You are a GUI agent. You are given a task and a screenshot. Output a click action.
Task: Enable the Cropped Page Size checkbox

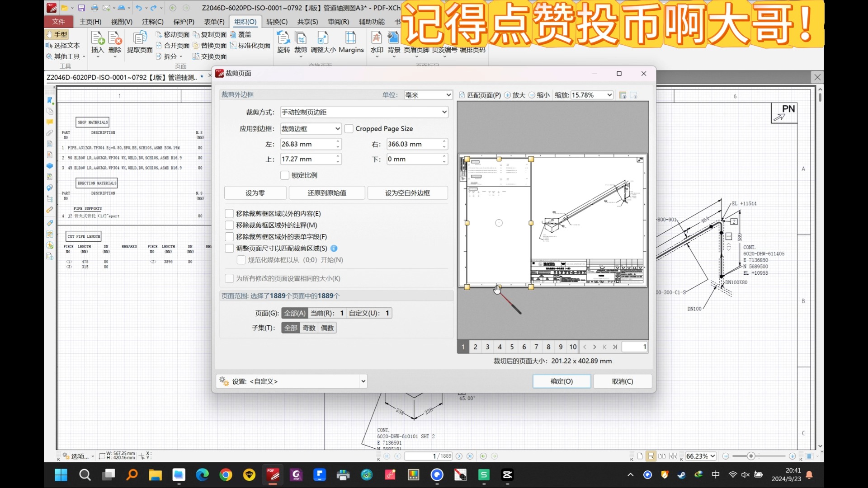(x=349, y=128)
